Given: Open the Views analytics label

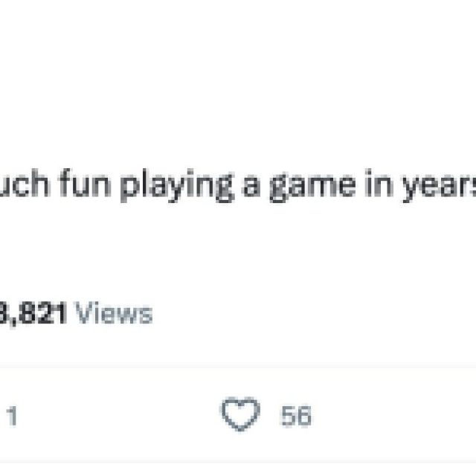Looking at the screenshot, I should [x=115, y=313].
